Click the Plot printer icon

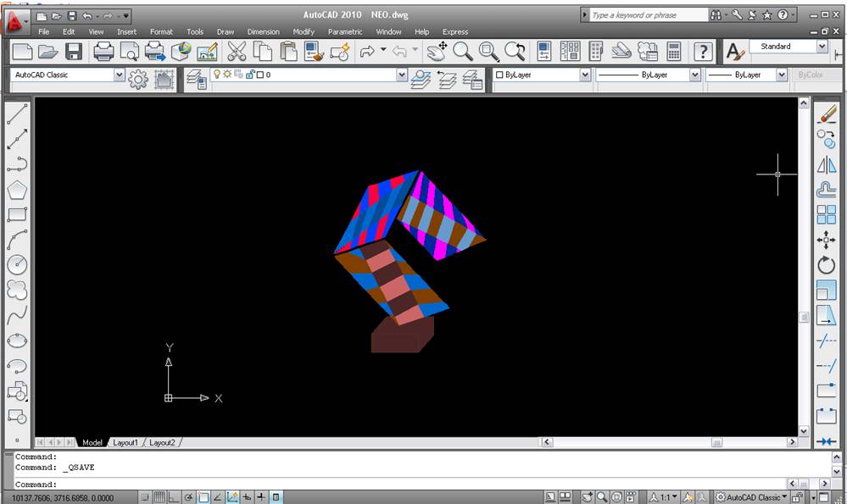(103, 52)
